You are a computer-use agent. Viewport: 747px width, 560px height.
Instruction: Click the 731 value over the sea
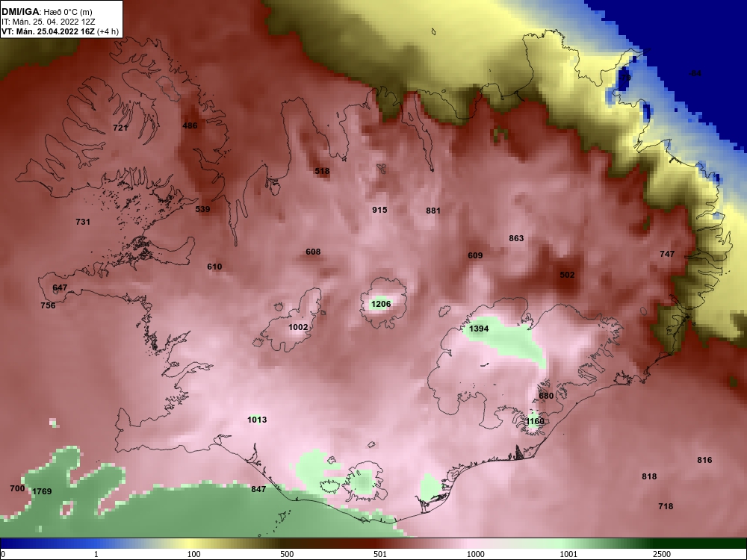[83, 222]
